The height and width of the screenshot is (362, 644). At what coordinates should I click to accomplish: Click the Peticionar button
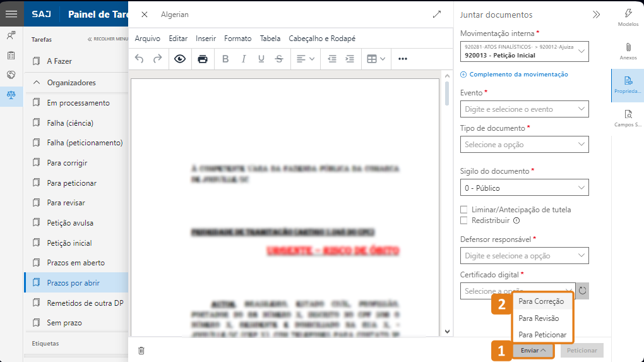(582, 351)
